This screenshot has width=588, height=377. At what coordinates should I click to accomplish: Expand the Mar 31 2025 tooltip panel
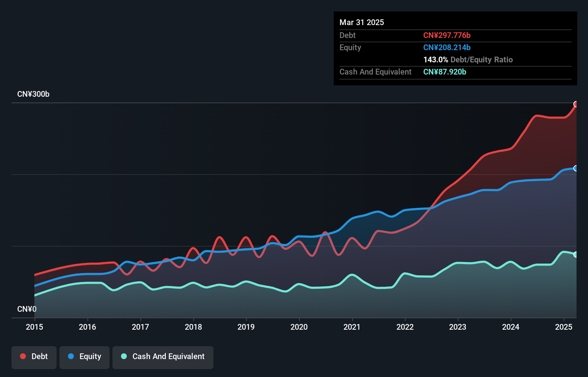[362, 22]
